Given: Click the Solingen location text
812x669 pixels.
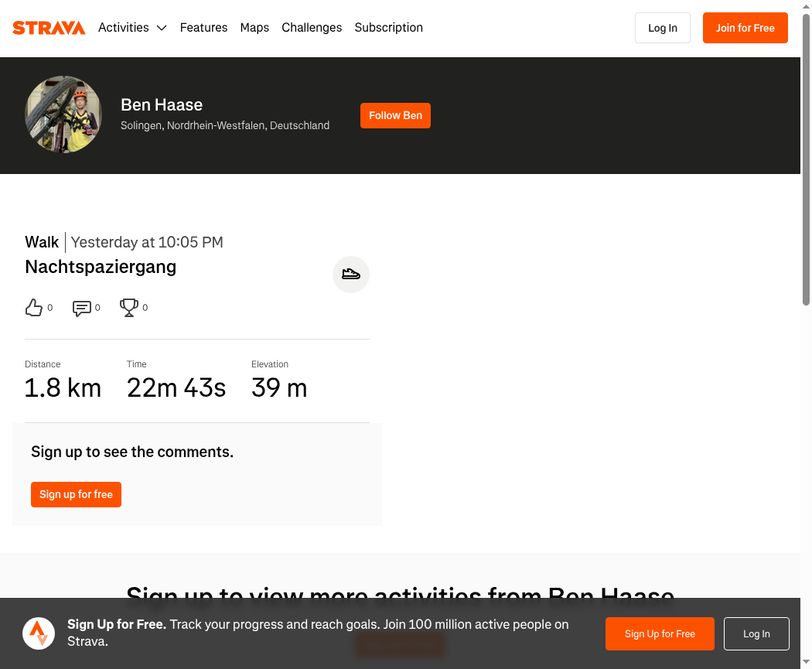Looking at the screenshot, I should (225, 126).
